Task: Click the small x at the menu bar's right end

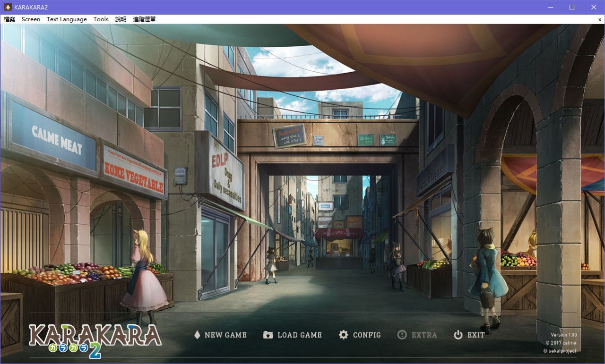Action: point(599,19)
